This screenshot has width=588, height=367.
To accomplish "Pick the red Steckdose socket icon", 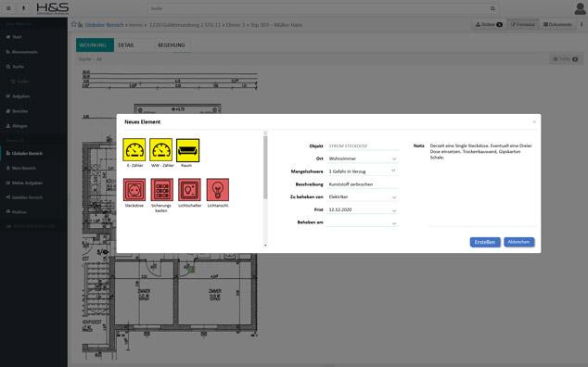I will (134, 190).
